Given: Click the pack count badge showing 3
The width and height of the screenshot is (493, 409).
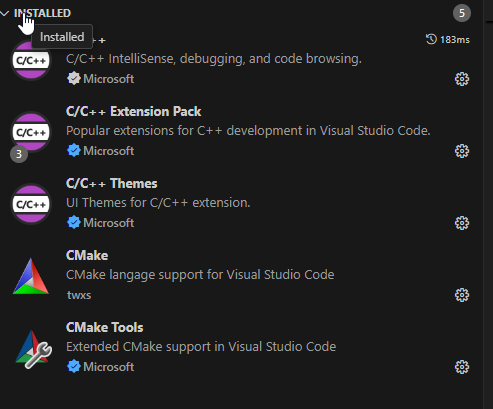Looking at the screenshot, I should click(x=19, y=154).
